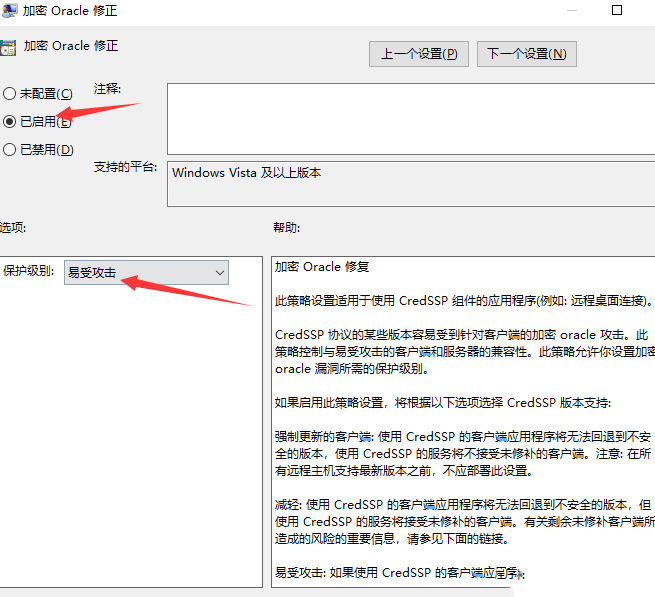Click the 注释: label

click(x=107, y=89)
